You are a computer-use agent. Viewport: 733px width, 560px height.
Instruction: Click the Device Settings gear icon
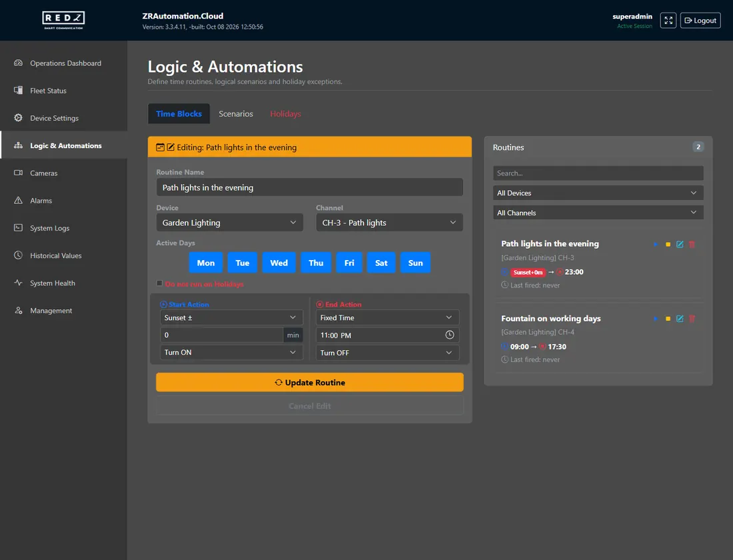point(18,118)
